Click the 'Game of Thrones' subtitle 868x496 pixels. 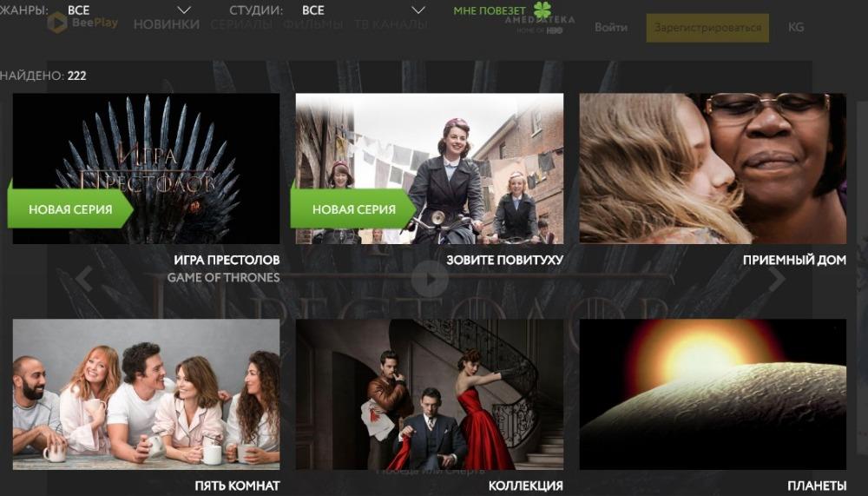(x=224, y=277)
